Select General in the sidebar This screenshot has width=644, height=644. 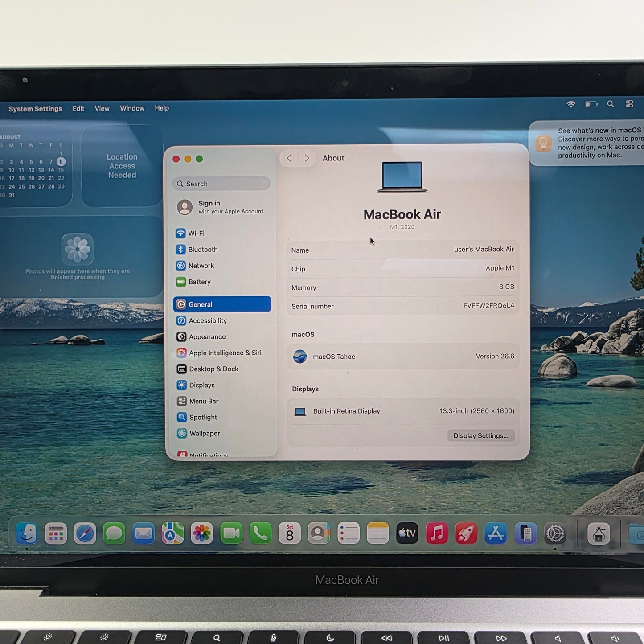pyautogui.click(x=222, y=304)
